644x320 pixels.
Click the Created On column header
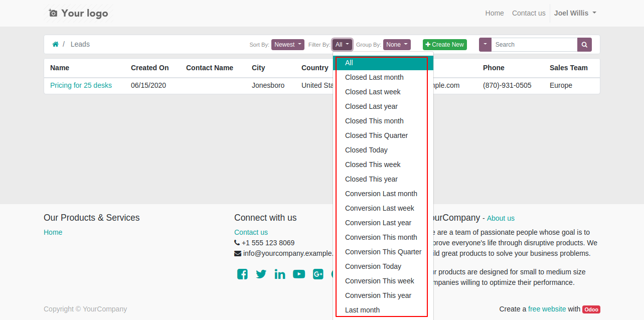pos(150,68)
